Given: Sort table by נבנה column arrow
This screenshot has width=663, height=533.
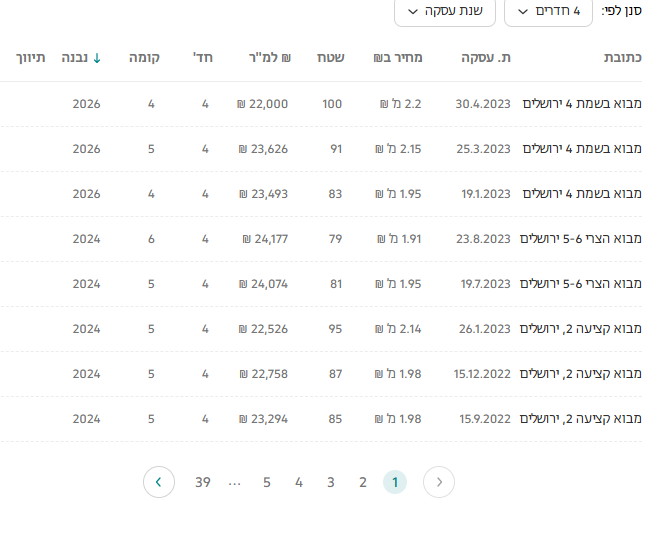Looking at the screenshot, I should (97, 58).
